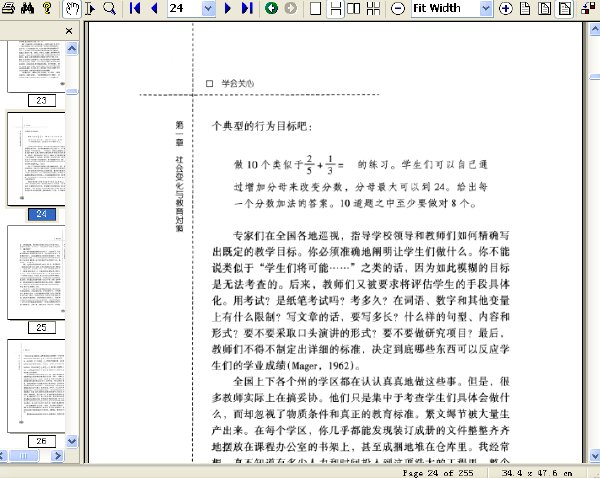The image size is (600, 478).
Task: Select the Hand pan tool
Action: point(72,8)
